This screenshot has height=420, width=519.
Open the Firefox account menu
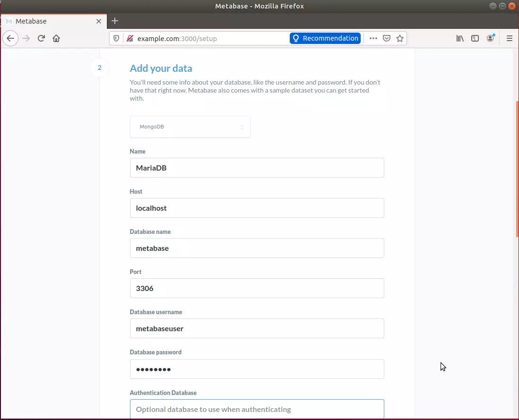click(491, 38)
